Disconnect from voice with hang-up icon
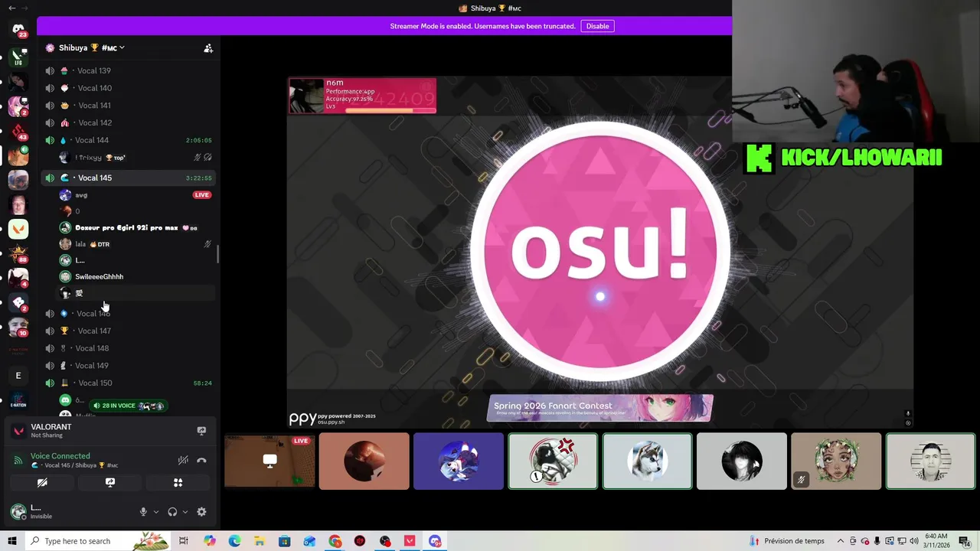Image resolution: width=980 pixels, height=551 pixels. click(201, 460)
